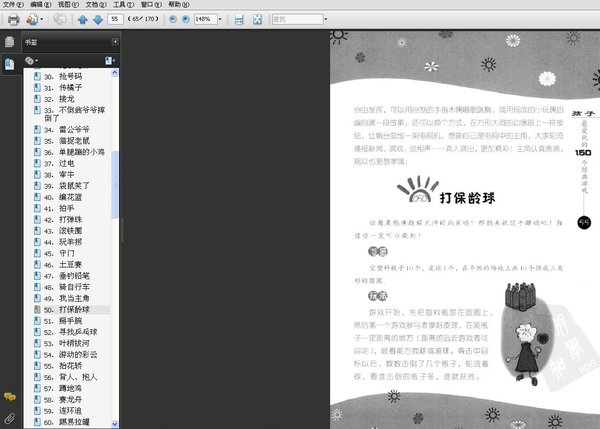Open the Pages panel icon in sidebar
600x429 pixels.
[x=10, y=42]
